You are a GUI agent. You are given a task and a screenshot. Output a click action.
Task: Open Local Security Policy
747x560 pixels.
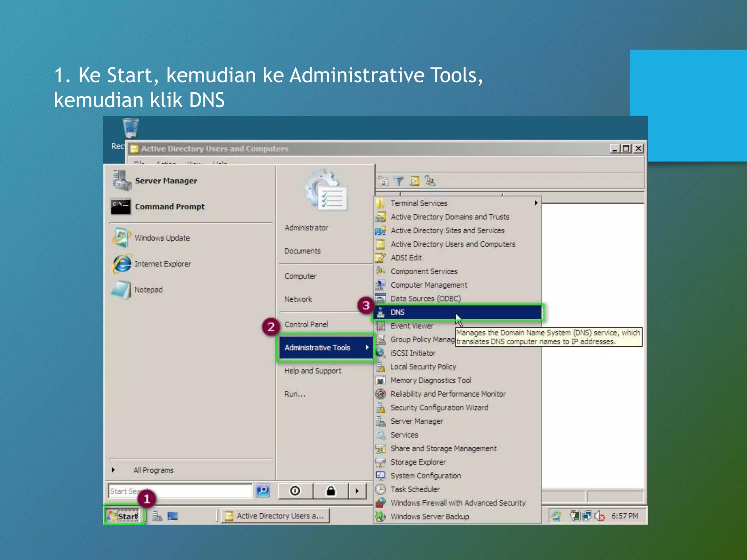point(457,367)
